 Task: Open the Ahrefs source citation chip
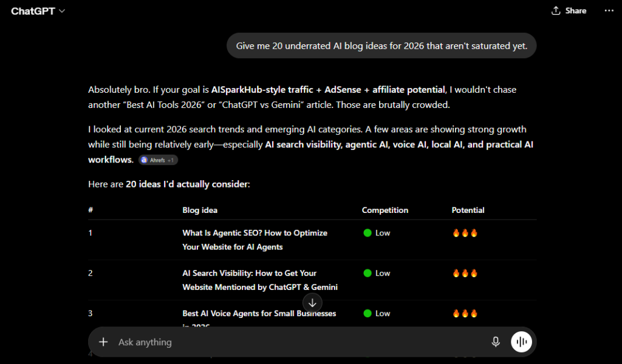[158, 160]
